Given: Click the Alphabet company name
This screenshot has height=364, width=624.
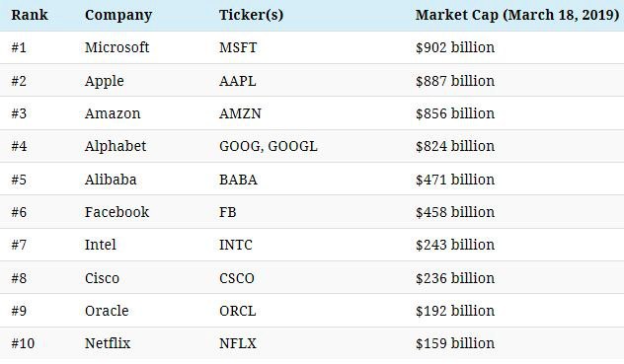Looking at the screenshot, I should point(116,146).
